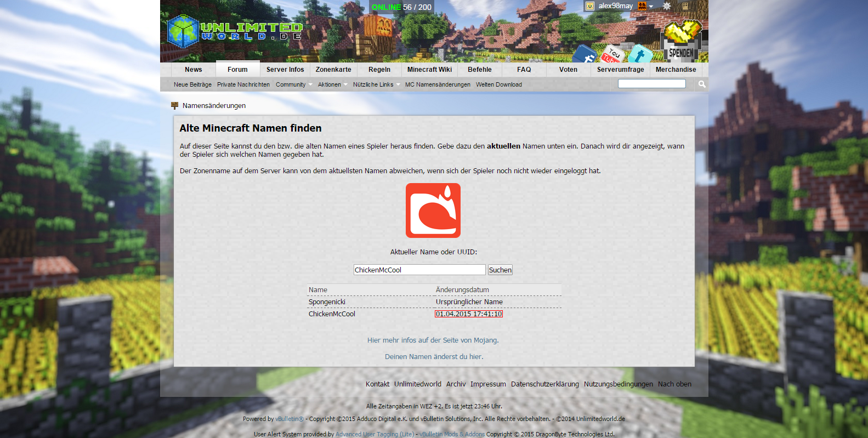Expand the Nützliche Links dropdown
Image resolution: width=868 pixels, height=438 pixels.
point(376,84)
